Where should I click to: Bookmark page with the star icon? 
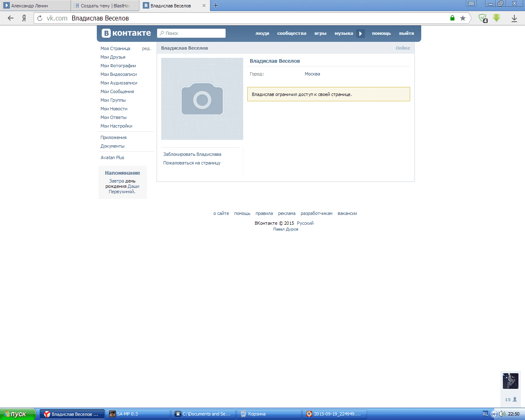tap(463, 18)
